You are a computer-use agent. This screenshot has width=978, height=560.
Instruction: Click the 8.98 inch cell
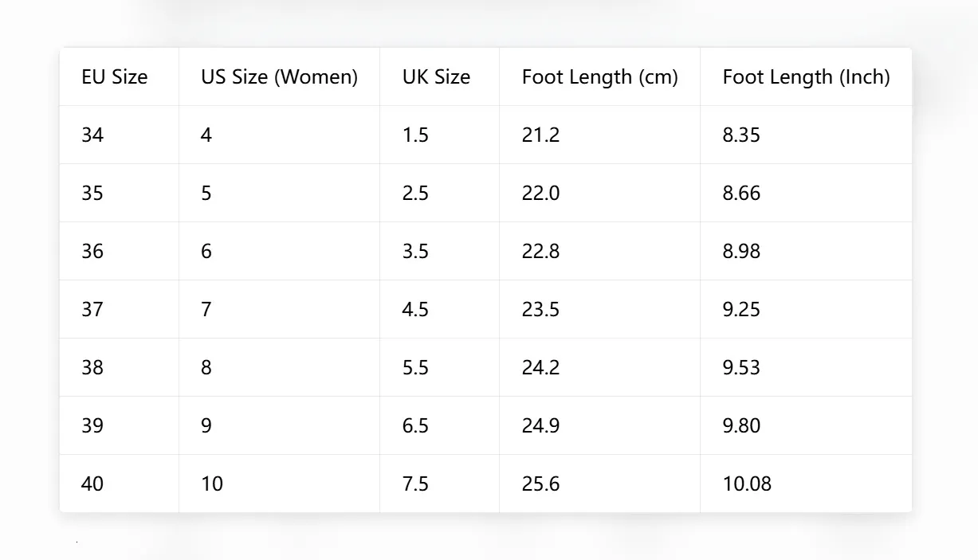tap(806, 251)
